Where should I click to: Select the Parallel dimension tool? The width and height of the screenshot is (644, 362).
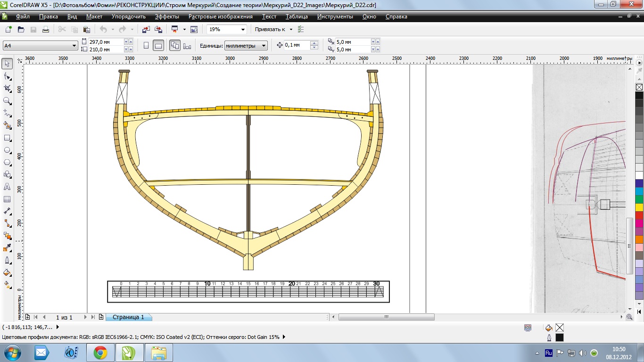click(7, 211)
